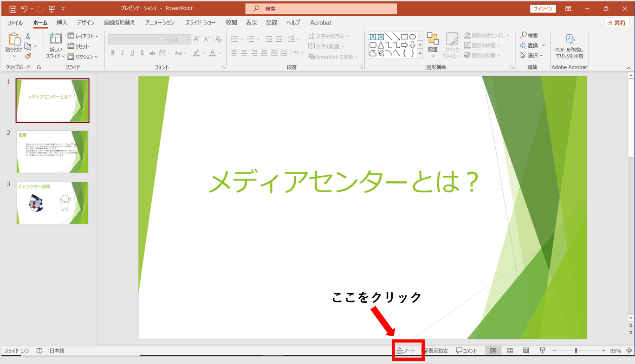Click the zoom slider handle
The height and width of the screenshot is (364, 635).
576,351
